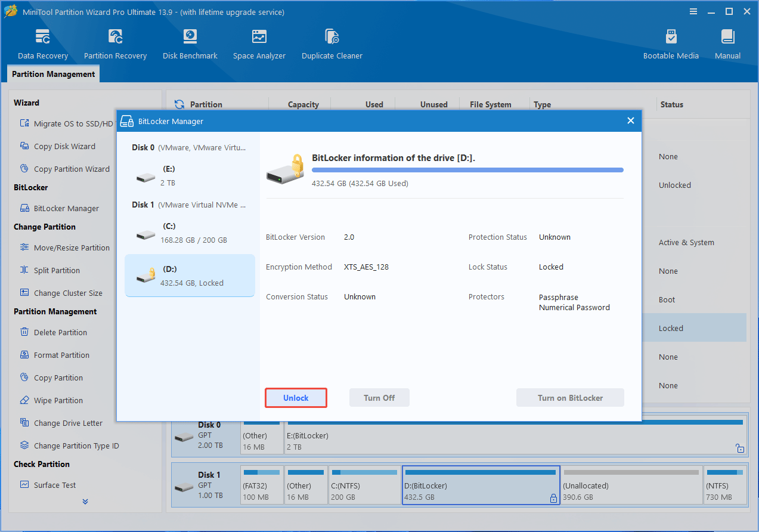Create Bootable Media from the toolbar
Viewport: 759px width, 532px height.
[x=671, y=45]
